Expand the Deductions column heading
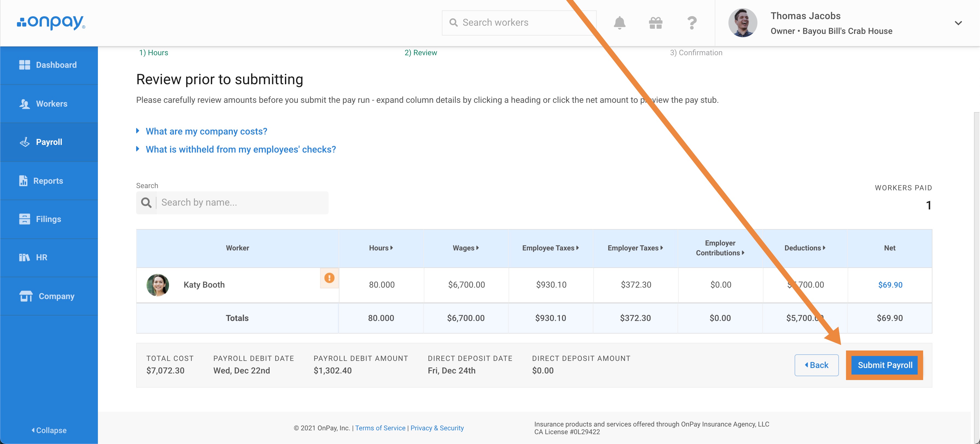Viewport: 980px width, 444px height. (x=805, y=248)
